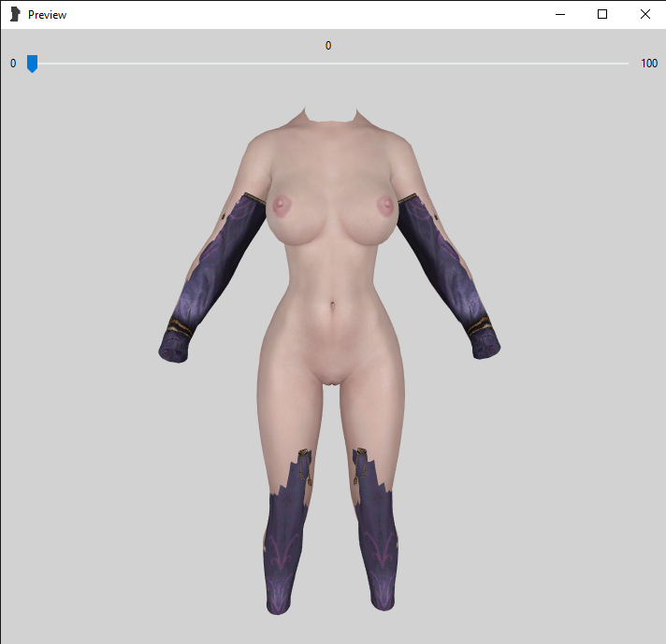The width and height of the screenshot is (666, 644).
Task: Click the blue slider thumb handle
Action: click(x=32, y=64)
